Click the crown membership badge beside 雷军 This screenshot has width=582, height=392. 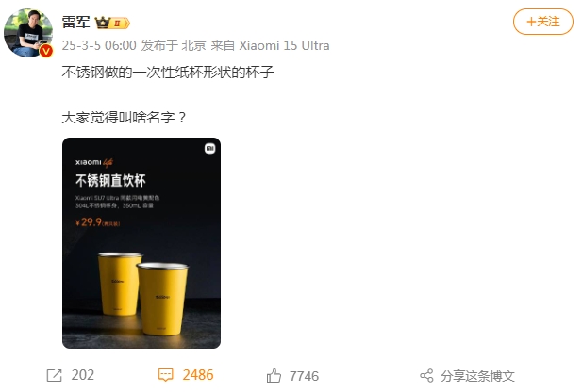(112, 23)
